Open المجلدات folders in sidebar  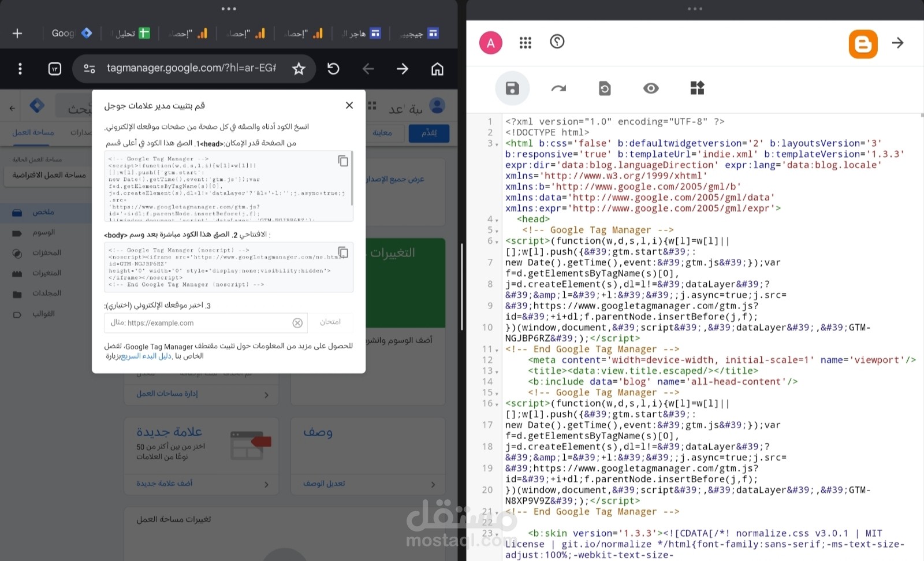(x=47, y=293)
